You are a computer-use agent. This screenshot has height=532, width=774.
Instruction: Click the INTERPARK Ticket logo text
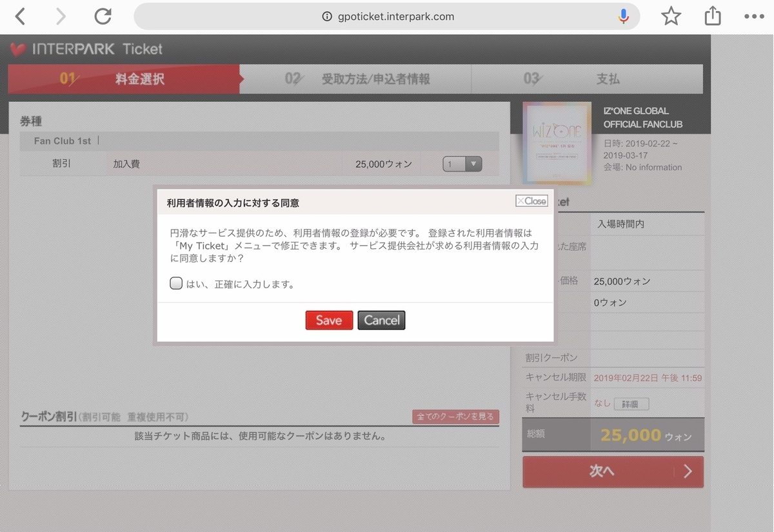97,49
